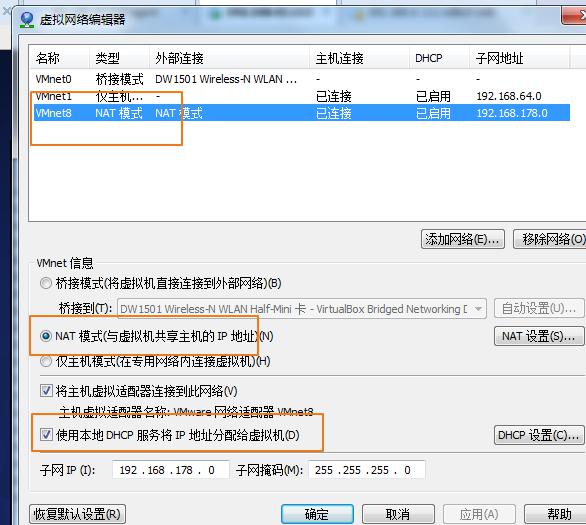
Task: Click VMnet1 已连接 host connection cell
Action: [333, 96]
